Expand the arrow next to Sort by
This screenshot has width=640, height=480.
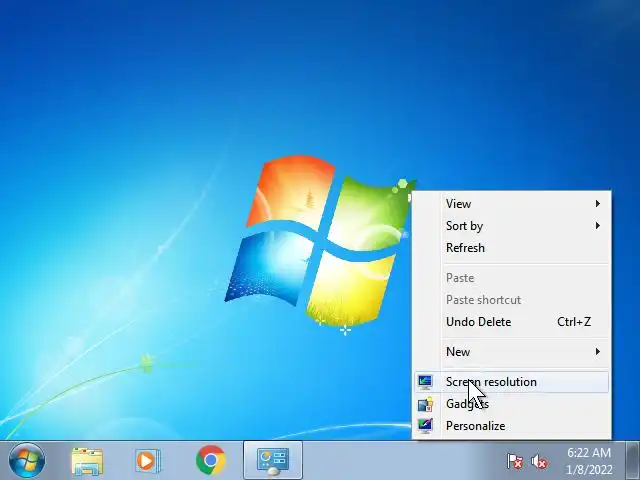point(598,225)
